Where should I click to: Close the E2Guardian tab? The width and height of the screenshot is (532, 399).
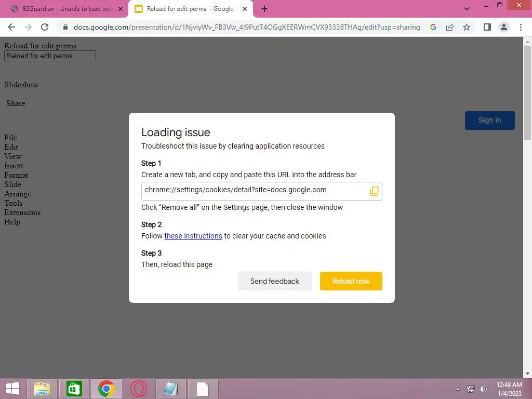point(121,9)
